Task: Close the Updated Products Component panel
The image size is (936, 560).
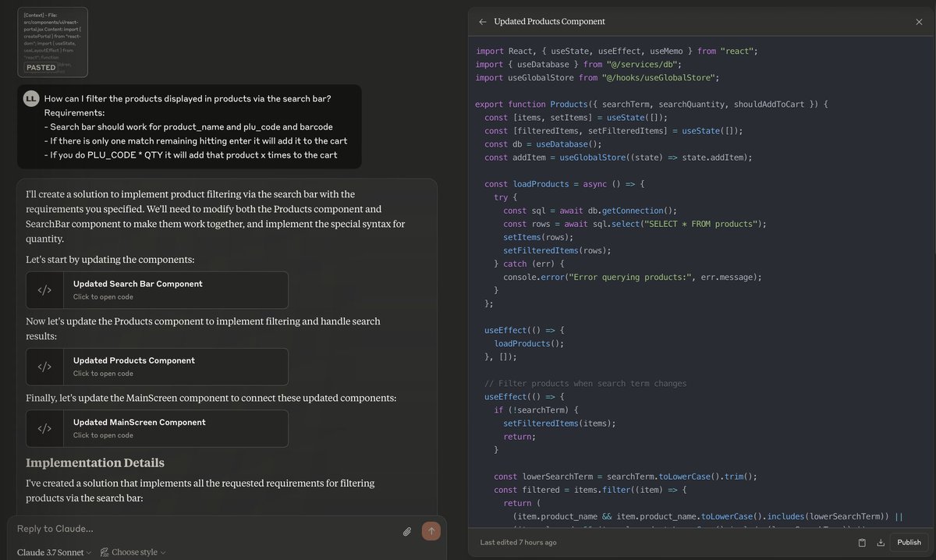Action: (919, 22)
